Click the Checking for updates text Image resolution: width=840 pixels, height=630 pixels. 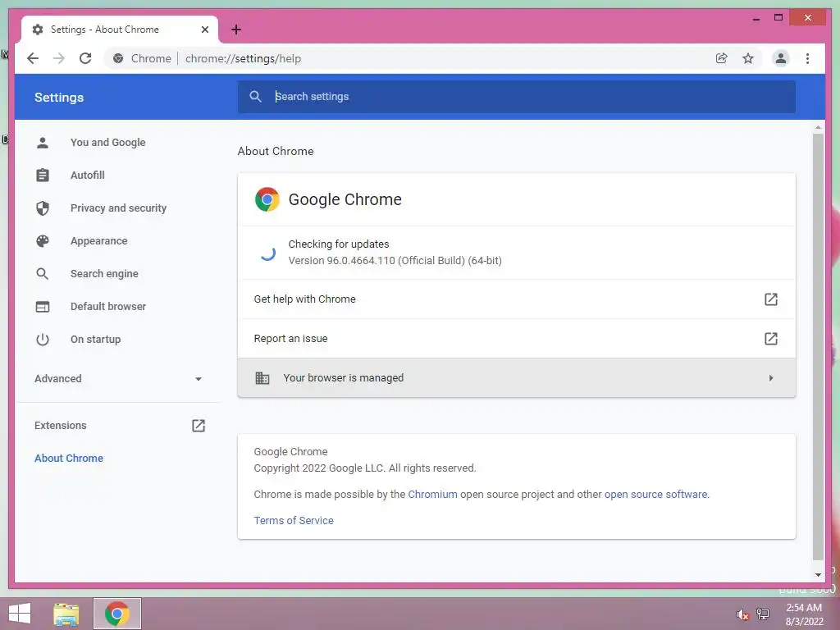339,244
